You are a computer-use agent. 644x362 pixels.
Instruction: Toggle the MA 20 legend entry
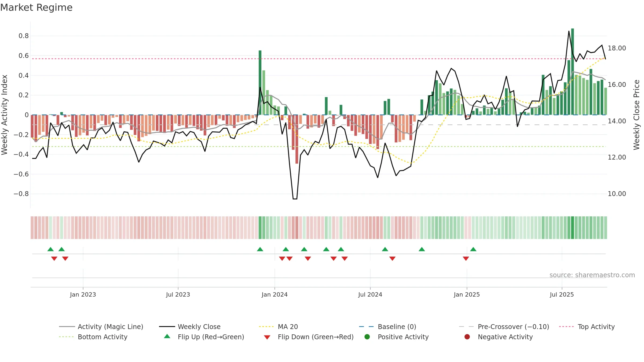279,327
